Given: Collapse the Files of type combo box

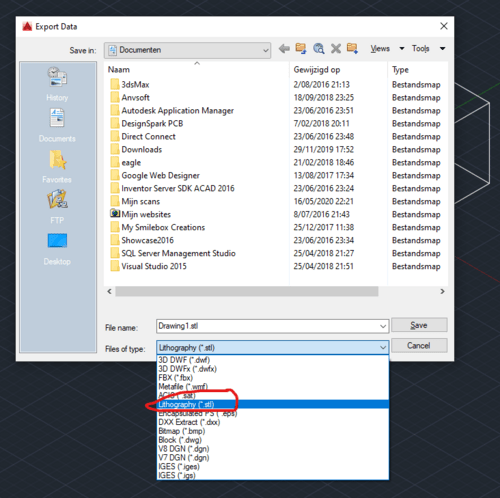Looking at the screenshot, I should (x=273, y=348).
